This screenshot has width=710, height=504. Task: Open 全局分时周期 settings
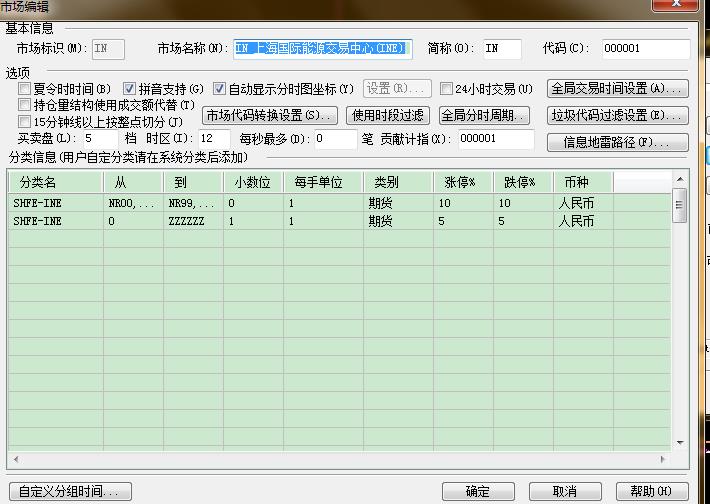pyautogui.click(x=484, y=115)
